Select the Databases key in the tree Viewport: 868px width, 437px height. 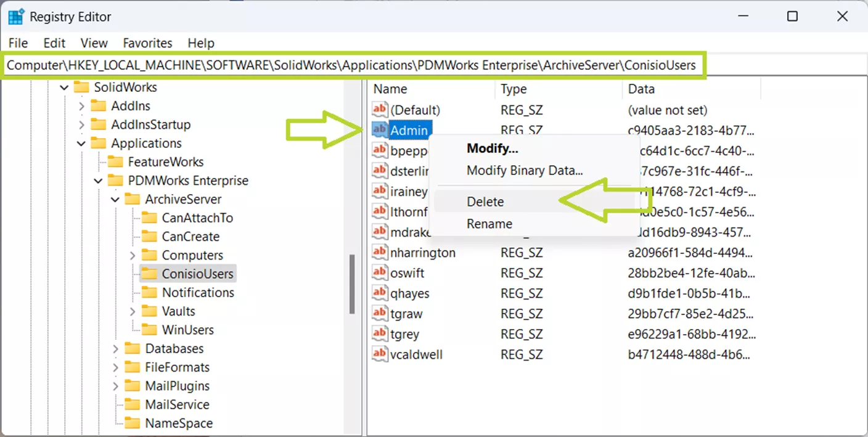click(175, 348)
